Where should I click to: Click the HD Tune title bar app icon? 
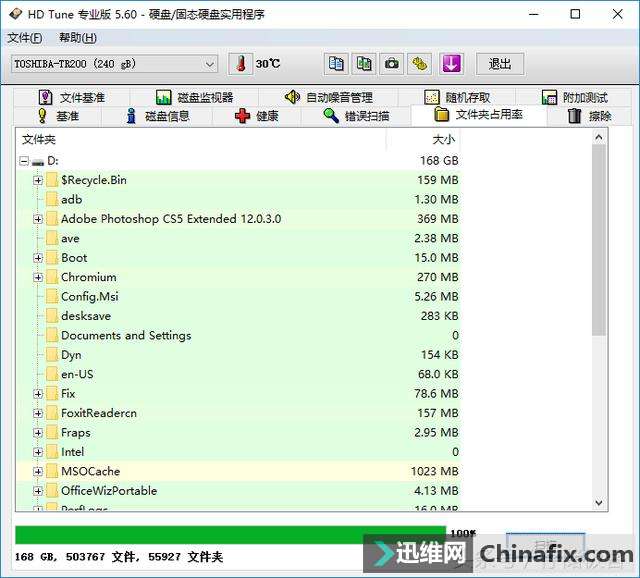[x=15, y=14]
